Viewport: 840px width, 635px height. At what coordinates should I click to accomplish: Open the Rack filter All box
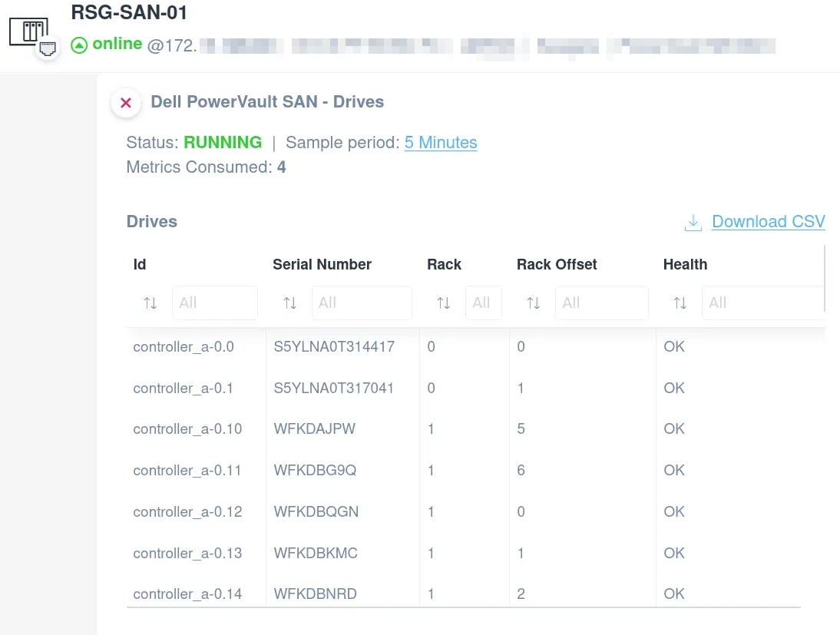click(483, 303)
